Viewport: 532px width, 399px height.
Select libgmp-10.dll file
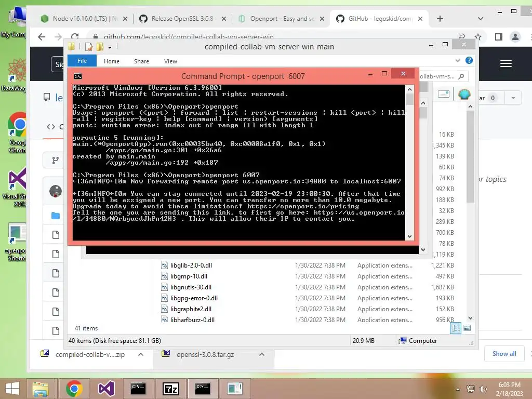pos(189,276)
